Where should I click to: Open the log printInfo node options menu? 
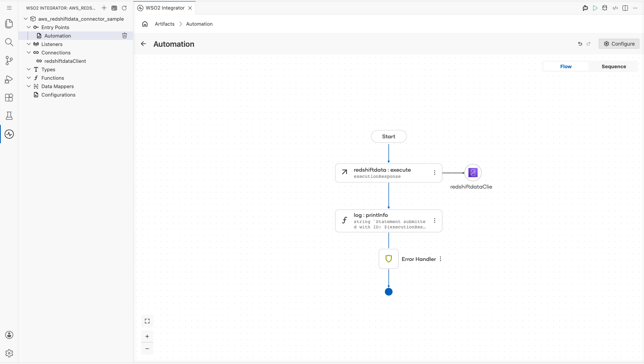click(x=435, y=221)
